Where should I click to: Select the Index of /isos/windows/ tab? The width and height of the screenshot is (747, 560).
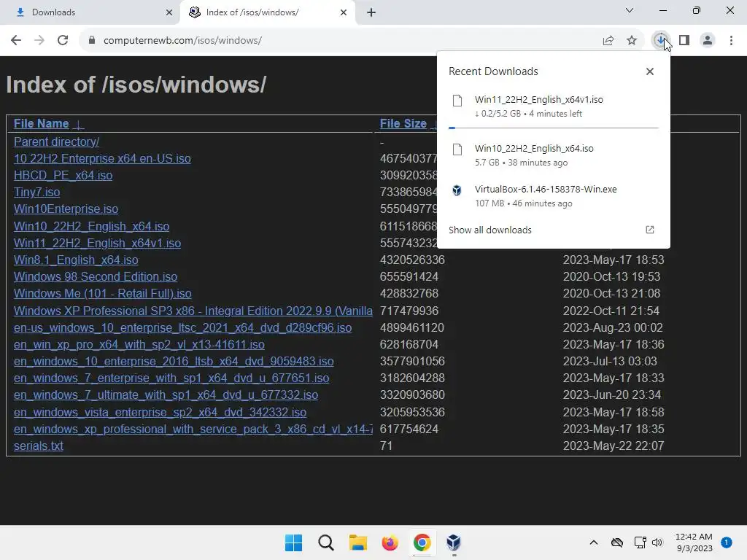268,12
